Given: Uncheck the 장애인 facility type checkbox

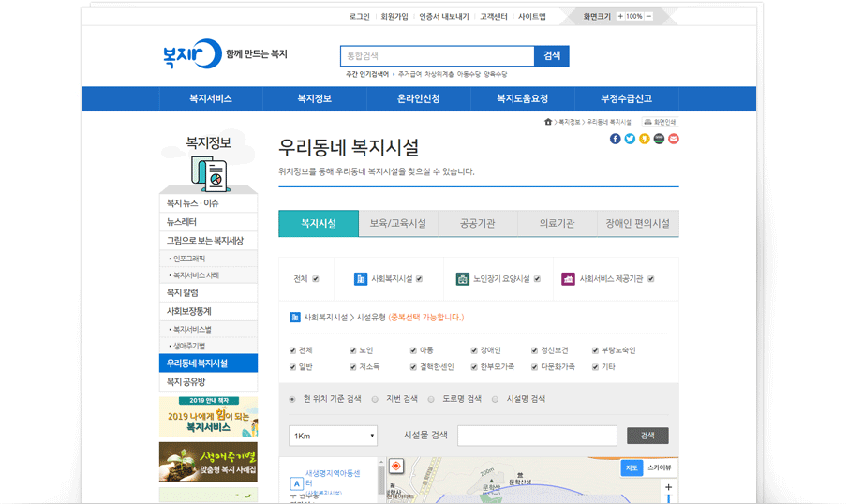Looking at the screenshot, I should coord(474,350).
